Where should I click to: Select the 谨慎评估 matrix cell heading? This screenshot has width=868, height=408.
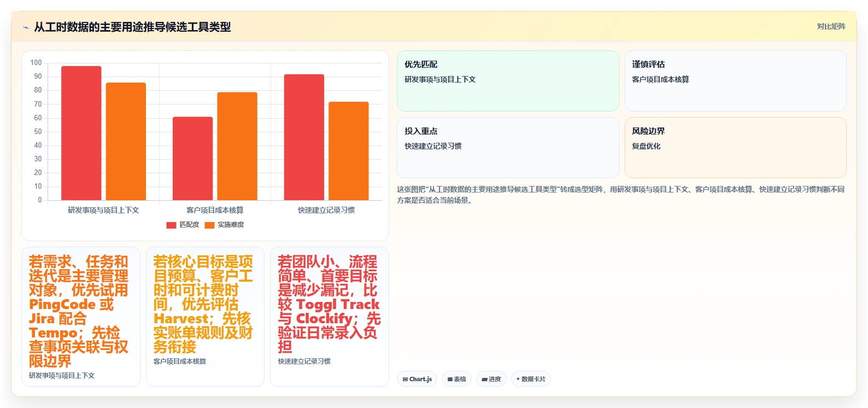click(648, 65)
